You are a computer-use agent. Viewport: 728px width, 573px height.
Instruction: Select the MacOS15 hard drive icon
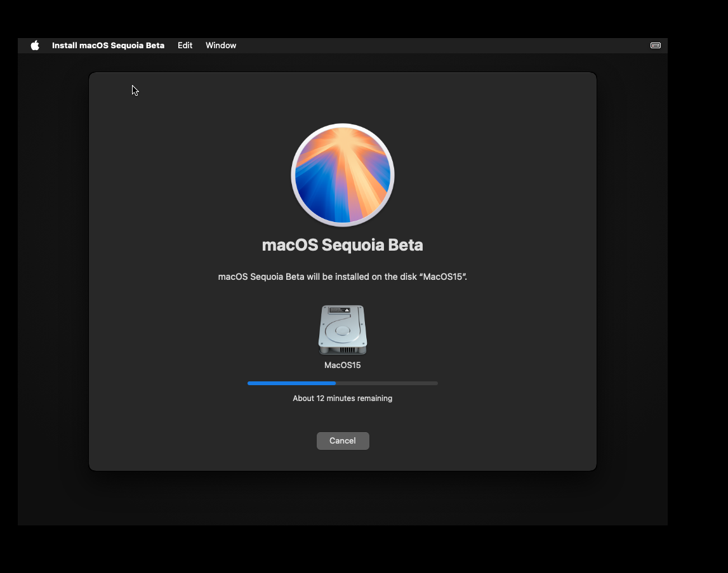click(343, 330)
